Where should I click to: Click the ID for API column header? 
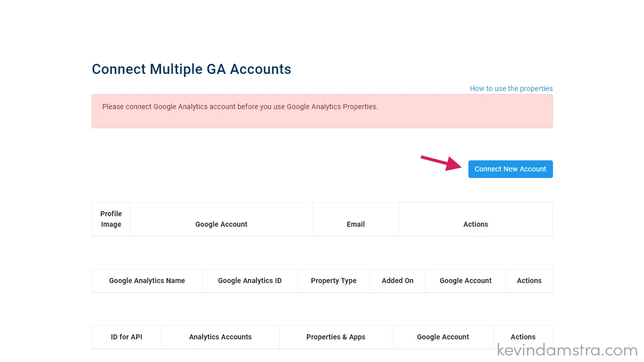pos(127,337)
